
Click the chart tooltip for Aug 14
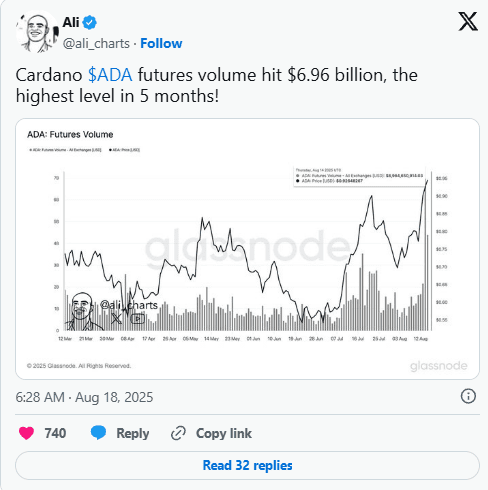359,176
